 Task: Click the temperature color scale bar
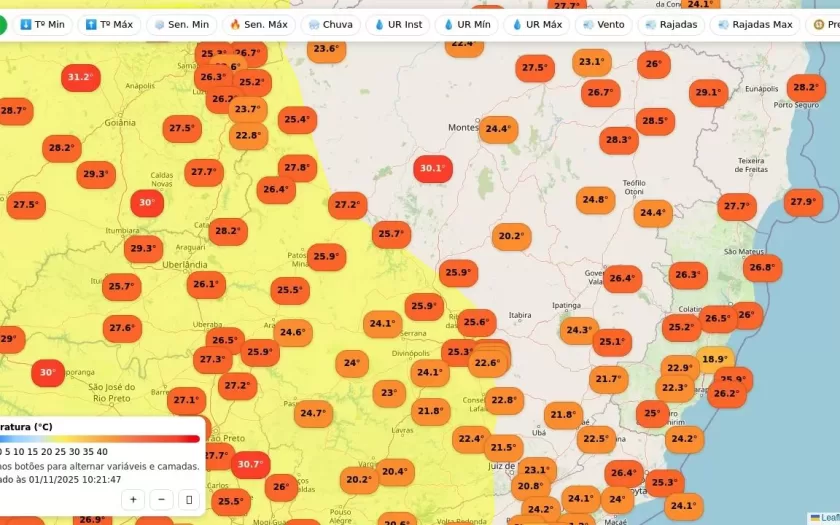click(100, 439)
